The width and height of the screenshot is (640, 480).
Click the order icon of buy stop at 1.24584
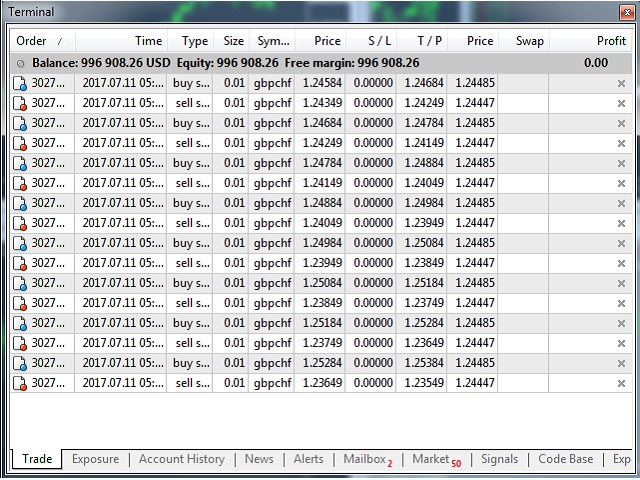pyautogui.click(x=20, y=83)
